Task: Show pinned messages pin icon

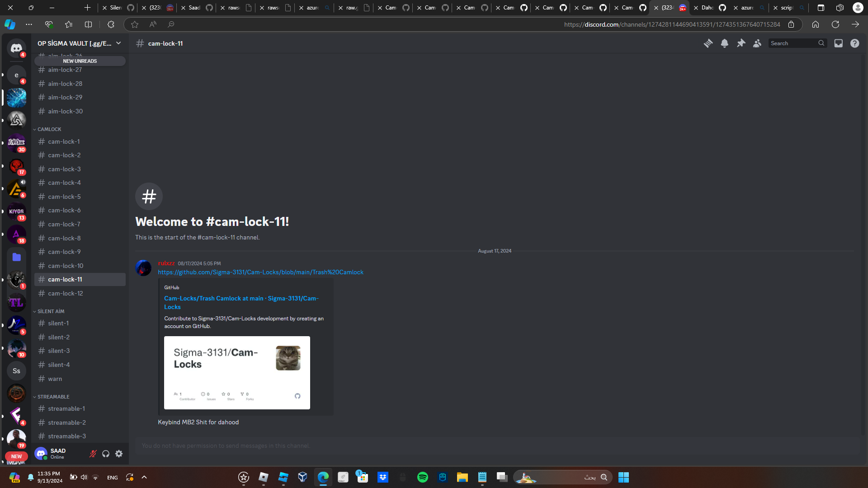Action: (x=741, y=43)
